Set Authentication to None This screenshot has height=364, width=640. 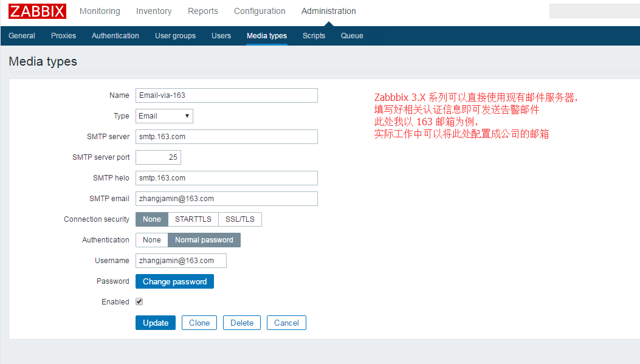152,240
